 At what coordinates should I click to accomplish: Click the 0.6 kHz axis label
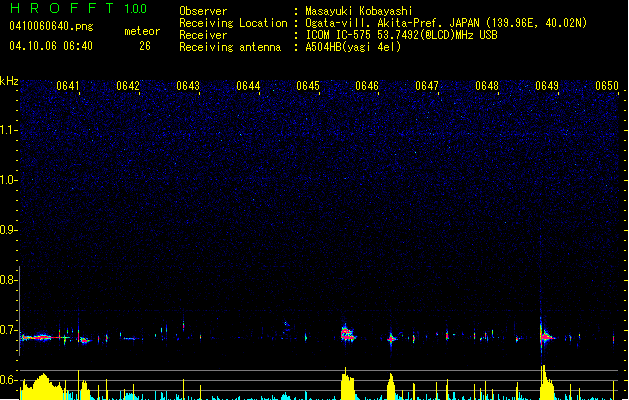8,380
